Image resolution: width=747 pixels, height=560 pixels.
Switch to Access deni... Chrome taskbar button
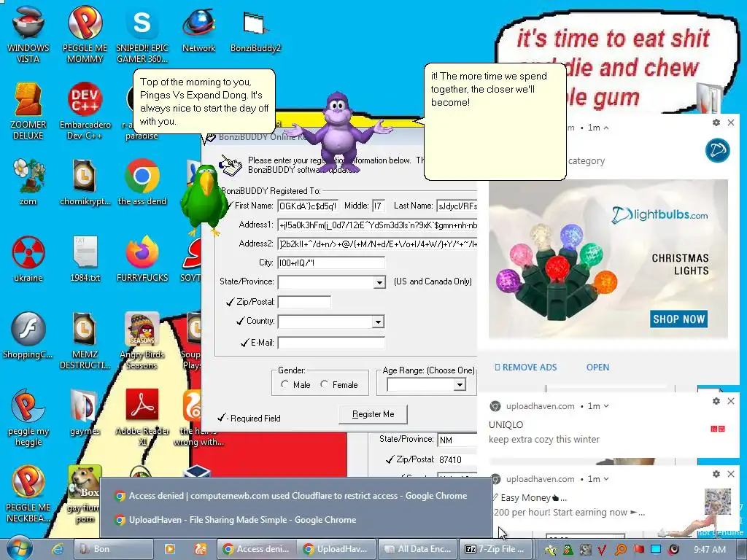click(256, 549)
